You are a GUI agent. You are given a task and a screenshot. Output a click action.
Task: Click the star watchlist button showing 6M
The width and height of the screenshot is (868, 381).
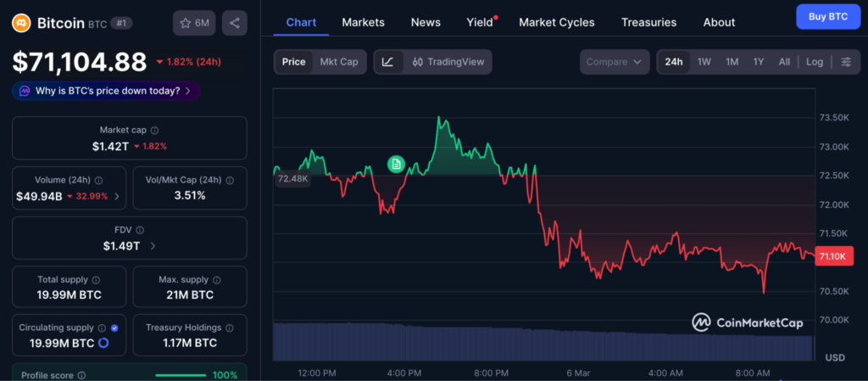pos(194,23)
